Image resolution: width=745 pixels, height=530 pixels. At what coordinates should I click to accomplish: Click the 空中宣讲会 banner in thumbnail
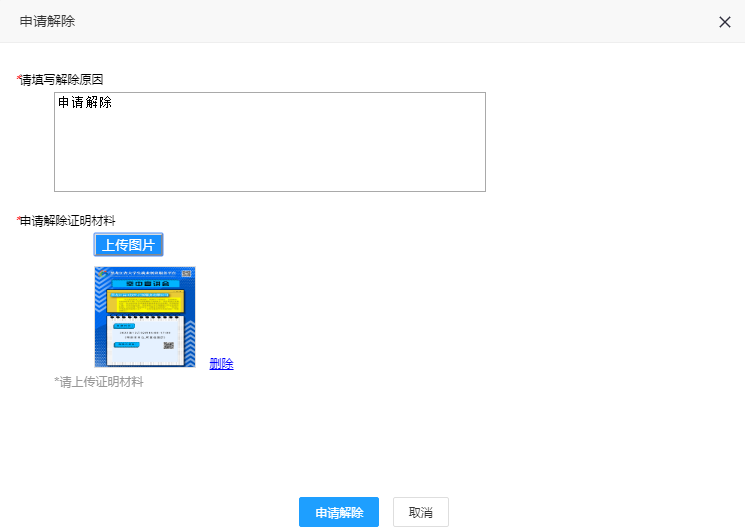point(144,284)
